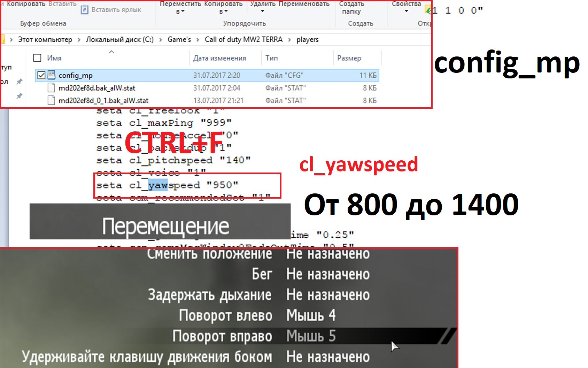Open the Game's breadcrumb folder
This screenshot has width=588, height=368.
click(x=179, y=40)
